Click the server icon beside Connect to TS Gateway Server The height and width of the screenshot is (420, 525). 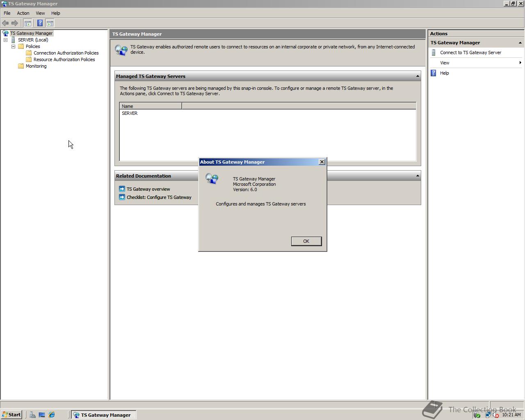coord(434,52)
